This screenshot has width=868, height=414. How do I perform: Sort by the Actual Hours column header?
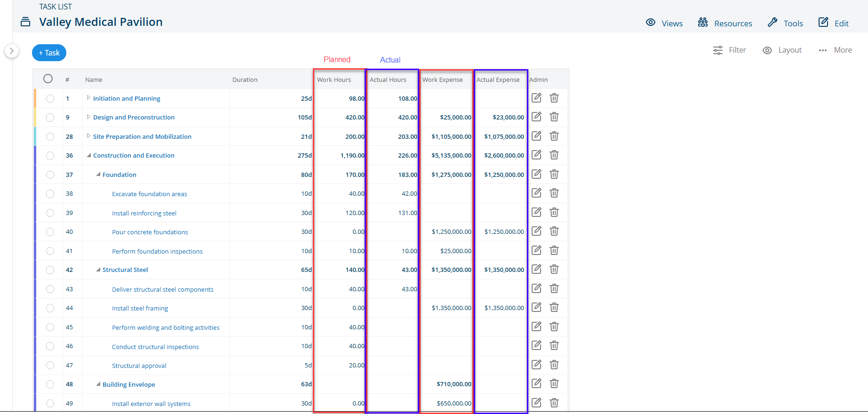388,80
